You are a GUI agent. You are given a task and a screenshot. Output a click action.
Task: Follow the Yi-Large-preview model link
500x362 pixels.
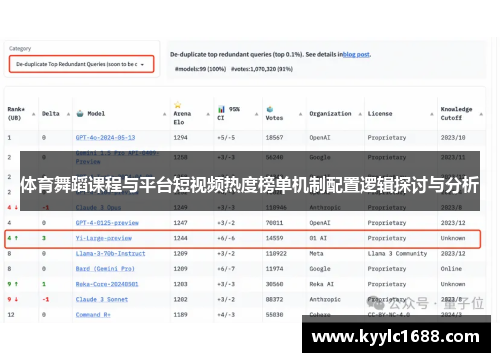pyautogui.click(x=104, y=238)
